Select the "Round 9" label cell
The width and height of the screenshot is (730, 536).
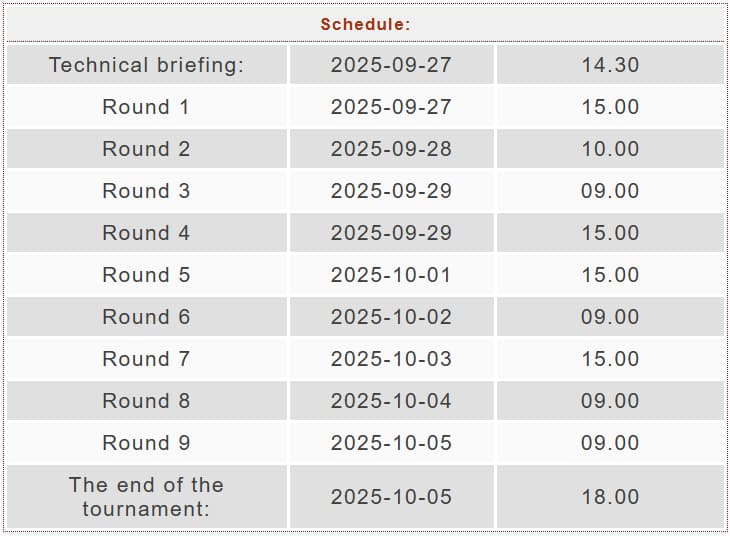[146, 443]
